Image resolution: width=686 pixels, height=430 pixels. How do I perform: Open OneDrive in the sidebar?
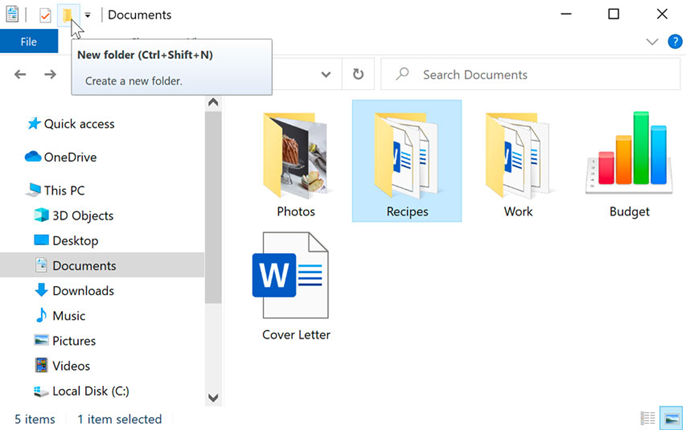pos(61,157)
